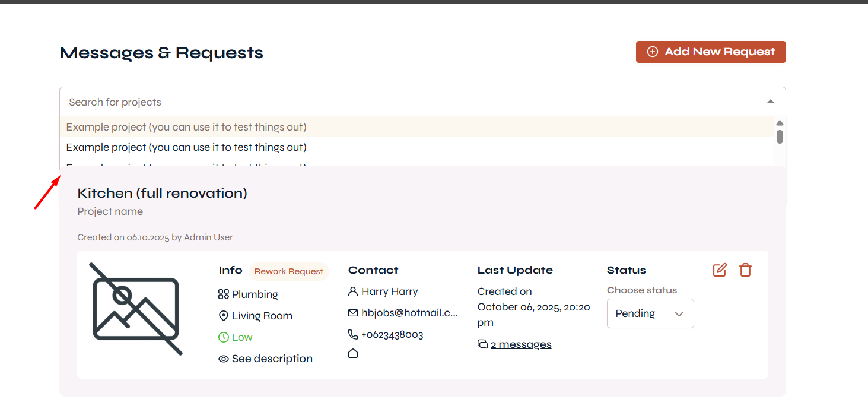Open the See description link

click(x=272, y=359)
